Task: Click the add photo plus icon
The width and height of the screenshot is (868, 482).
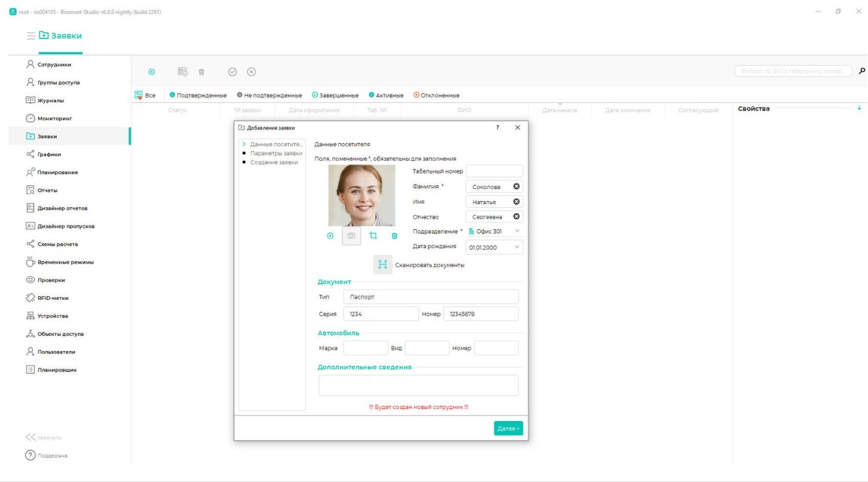Action: click(x=330, y=236)
